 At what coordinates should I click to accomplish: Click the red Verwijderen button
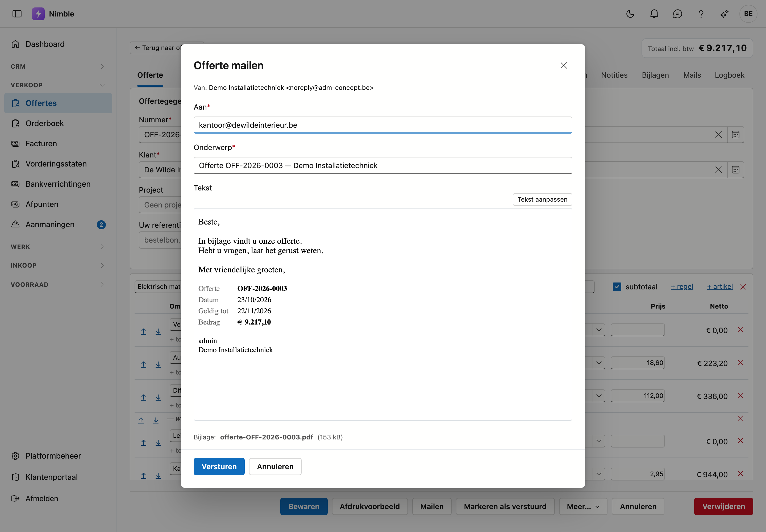point(723,506)
